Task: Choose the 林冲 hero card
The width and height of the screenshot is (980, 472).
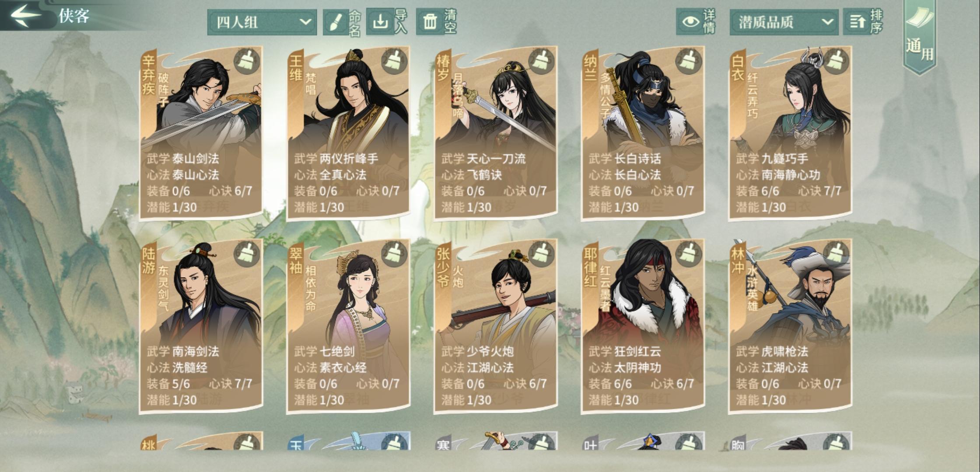Action: (x=790, y=326)
